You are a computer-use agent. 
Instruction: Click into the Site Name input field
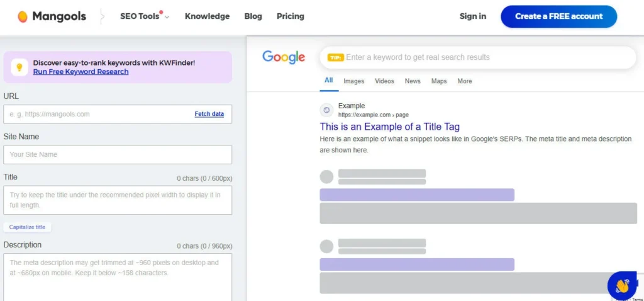118,154
